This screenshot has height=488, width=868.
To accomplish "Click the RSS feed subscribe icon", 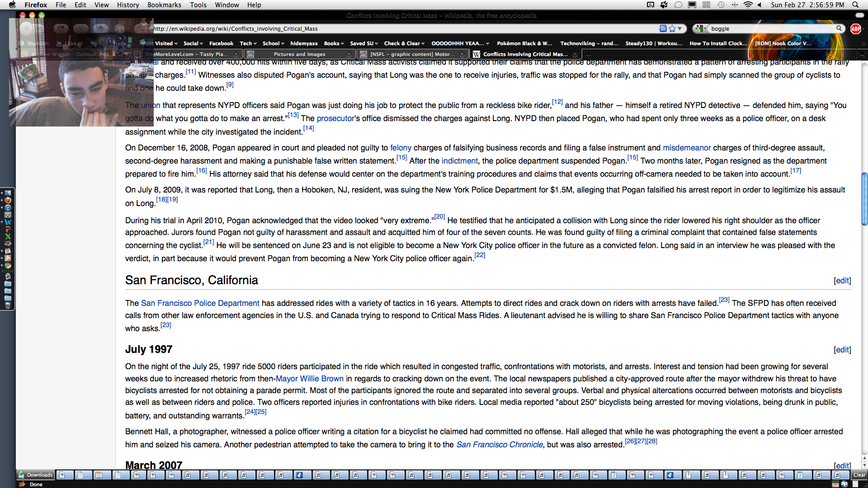I will (x=663, y=28).
